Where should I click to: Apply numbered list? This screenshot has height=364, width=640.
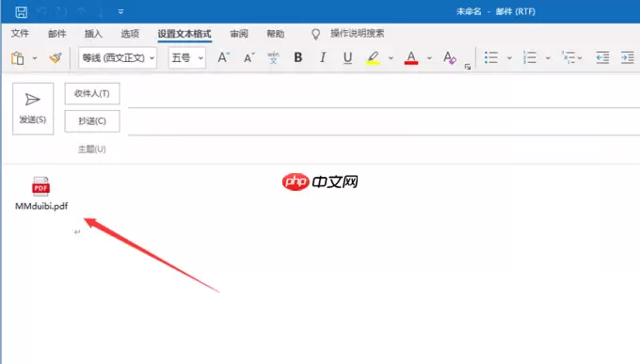(x=530, y=58)
